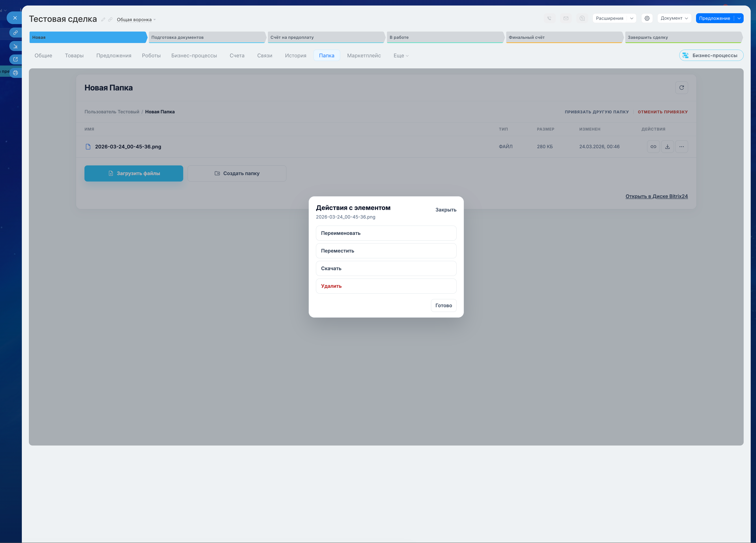Image resolution: width=756 pixels, height=543 pixels.
Task: Open the Открыть в Диске Bitrix24 link
Action: pyautogui.click(x=656, y=197)
